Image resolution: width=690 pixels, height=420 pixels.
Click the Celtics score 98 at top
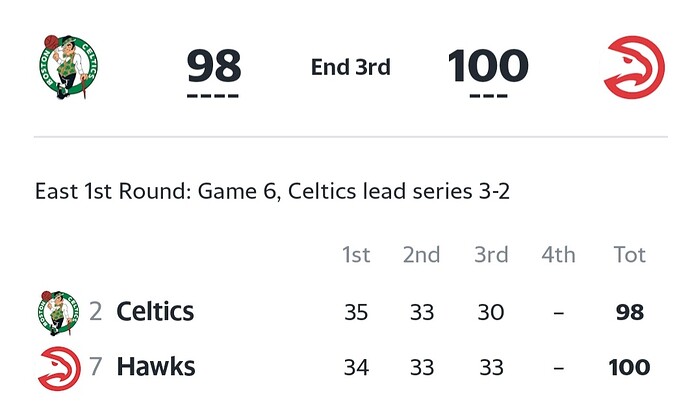[214, 66]
